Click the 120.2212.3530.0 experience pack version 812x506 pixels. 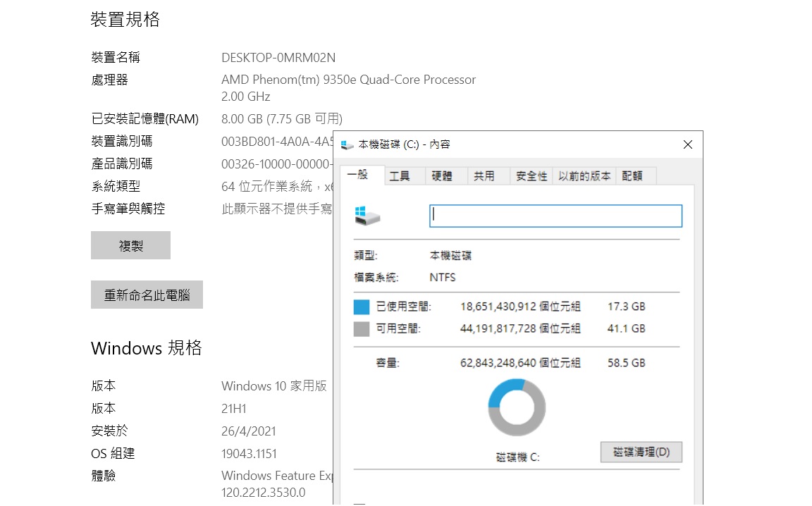(264, 493)
